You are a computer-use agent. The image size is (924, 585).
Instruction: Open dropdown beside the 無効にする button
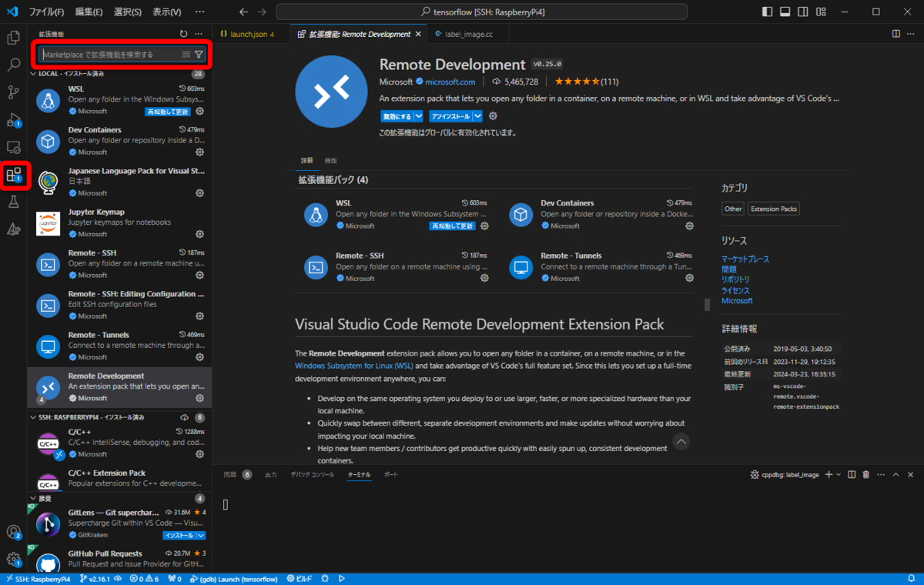(418, 116)
